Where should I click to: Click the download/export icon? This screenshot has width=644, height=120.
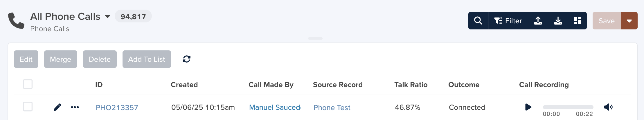pos(558,21)
